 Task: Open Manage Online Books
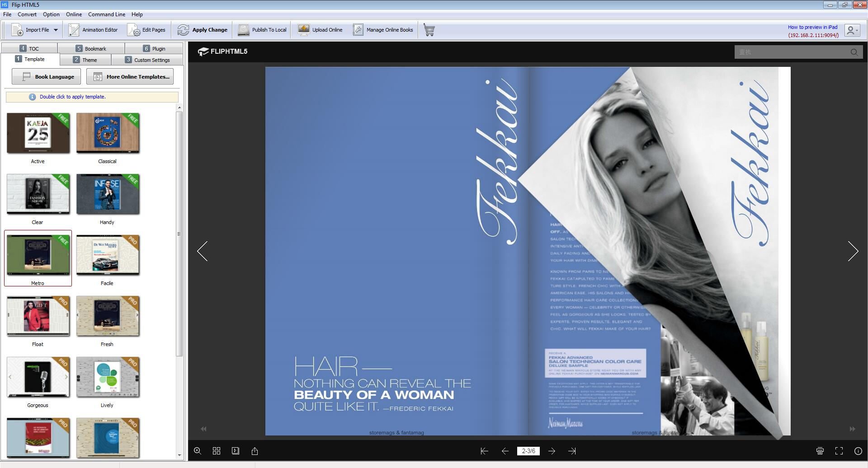pos(383,30)
